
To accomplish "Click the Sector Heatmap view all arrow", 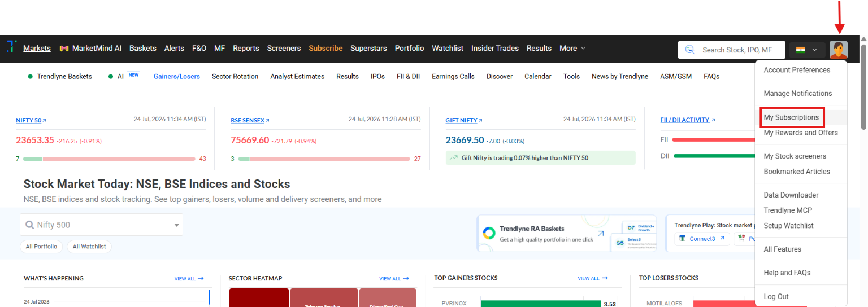I will (406, 278).
